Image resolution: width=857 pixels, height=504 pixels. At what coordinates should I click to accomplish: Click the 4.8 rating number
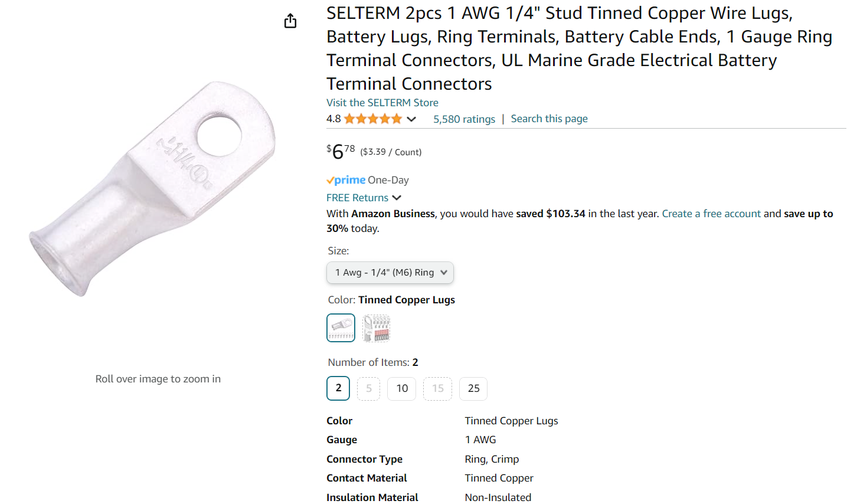coord(333,119)
